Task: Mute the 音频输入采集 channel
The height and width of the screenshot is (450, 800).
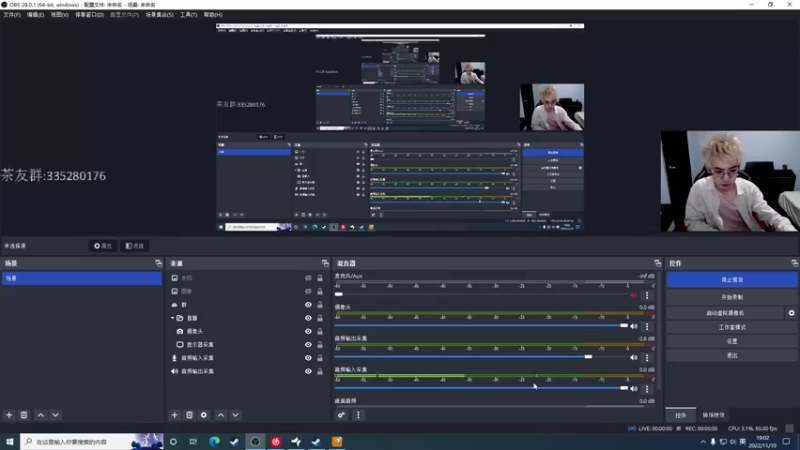Action: [x=634, y=389]
